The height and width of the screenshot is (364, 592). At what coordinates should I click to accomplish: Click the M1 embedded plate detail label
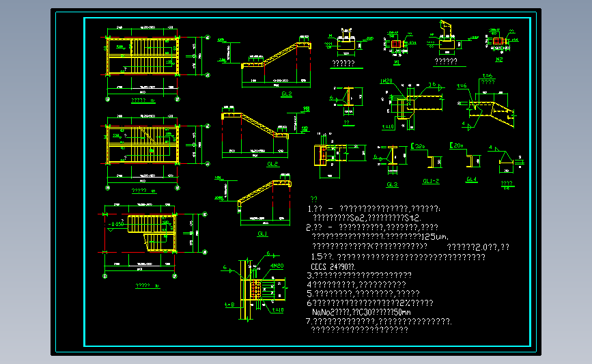coord(397,62)
